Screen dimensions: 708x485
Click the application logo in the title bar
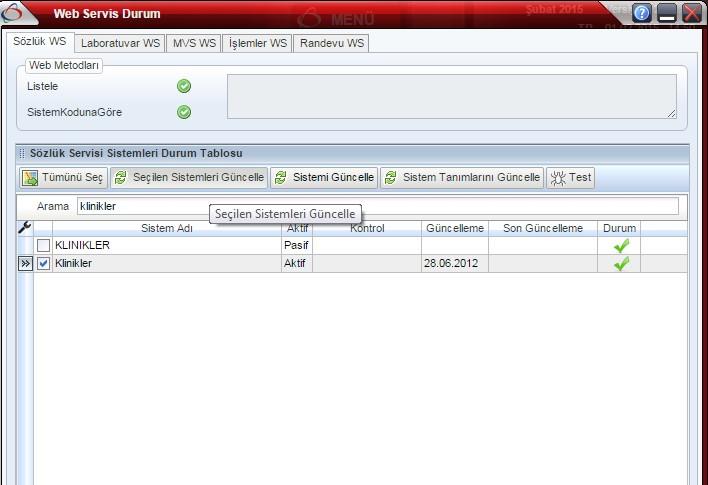click(12, 14)
